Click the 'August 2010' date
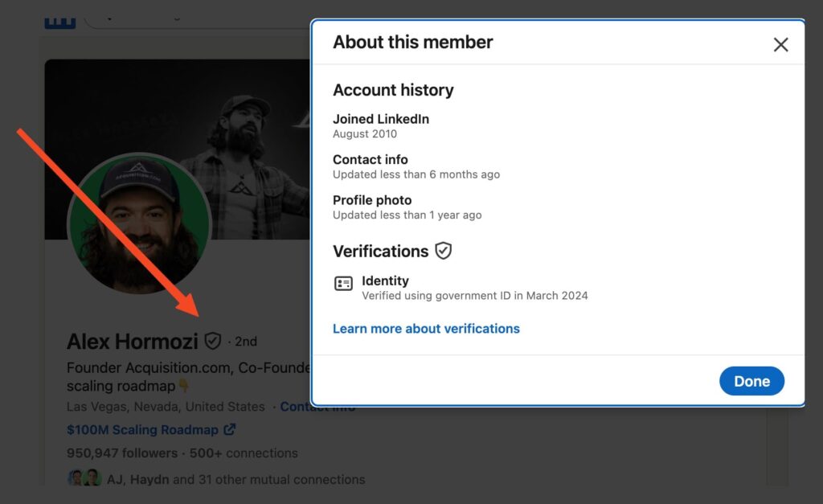The image size is (823, 504). click(x=365, y=134)
